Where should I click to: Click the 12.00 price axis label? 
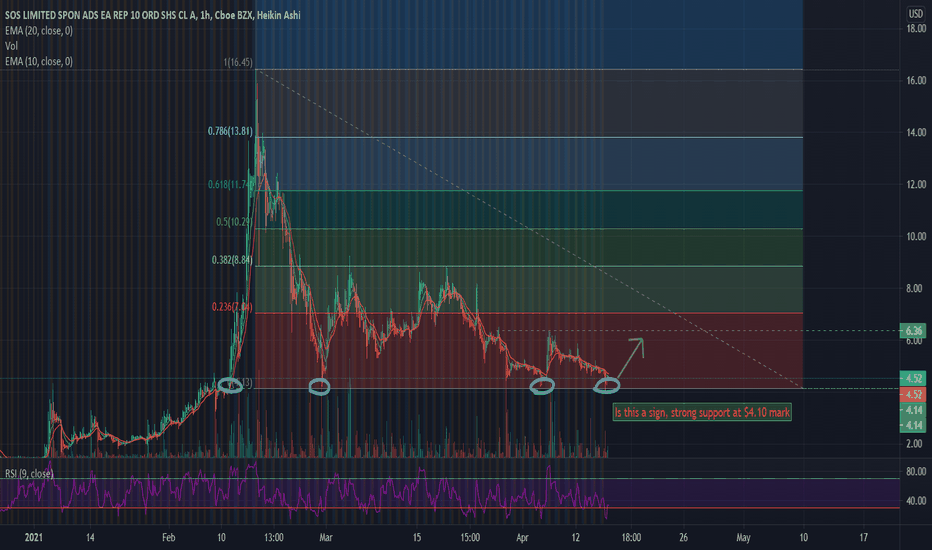click(916, 184)
